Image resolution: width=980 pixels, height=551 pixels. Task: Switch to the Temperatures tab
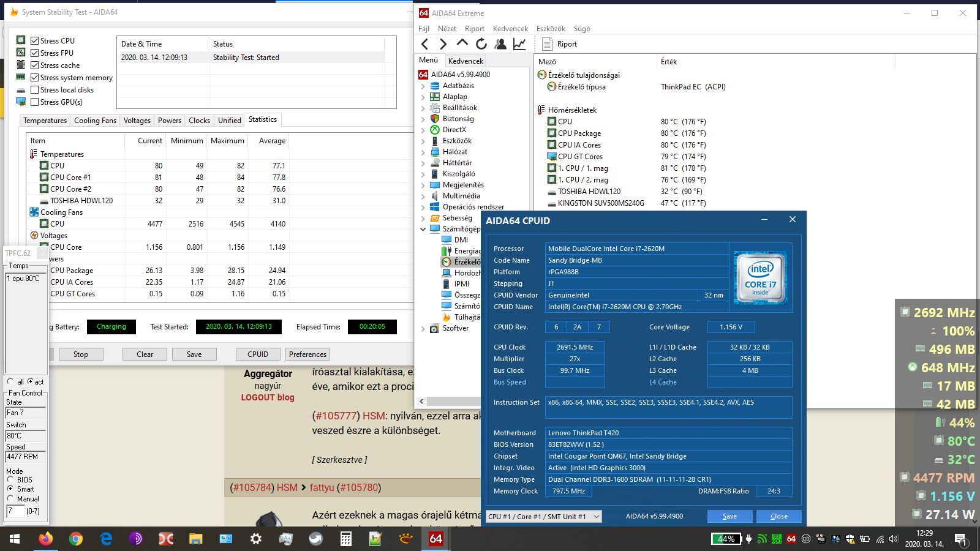tap(45, 121)
